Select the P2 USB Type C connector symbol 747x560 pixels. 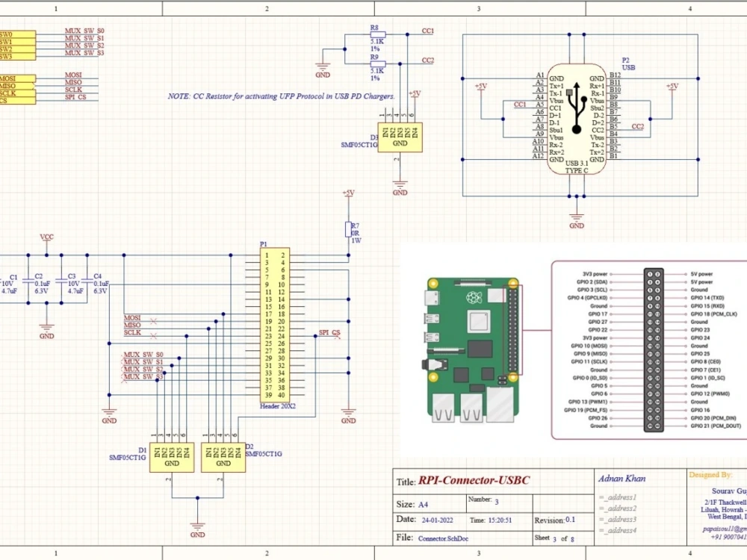[x=577, y=119]
